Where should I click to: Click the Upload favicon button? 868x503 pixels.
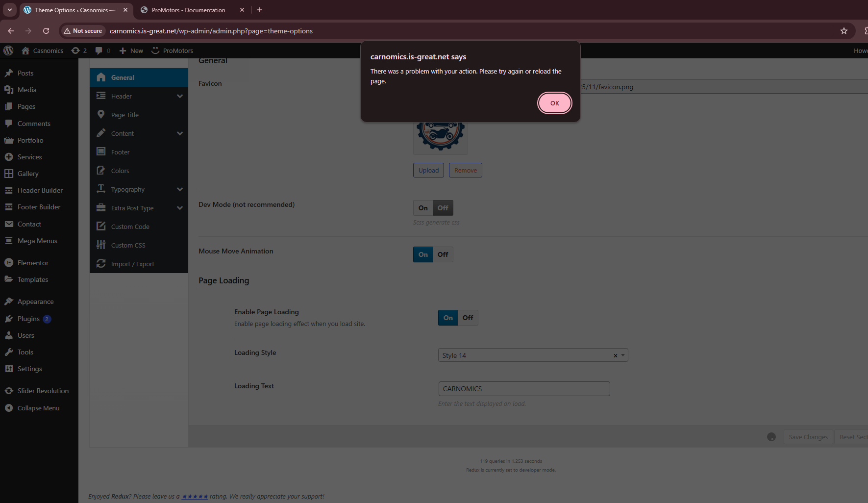[x=428, y=170]
